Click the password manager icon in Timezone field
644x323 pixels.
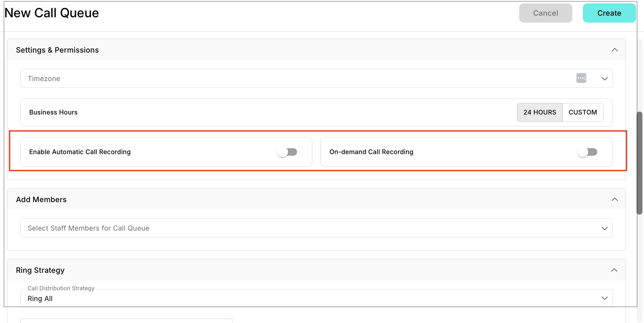pos(581,78)
